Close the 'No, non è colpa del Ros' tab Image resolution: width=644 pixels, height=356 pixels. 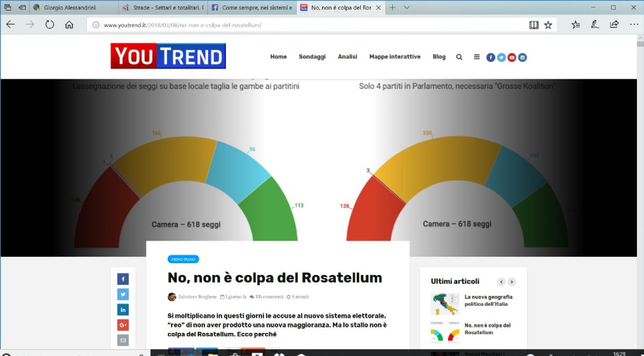coord(379,8)
